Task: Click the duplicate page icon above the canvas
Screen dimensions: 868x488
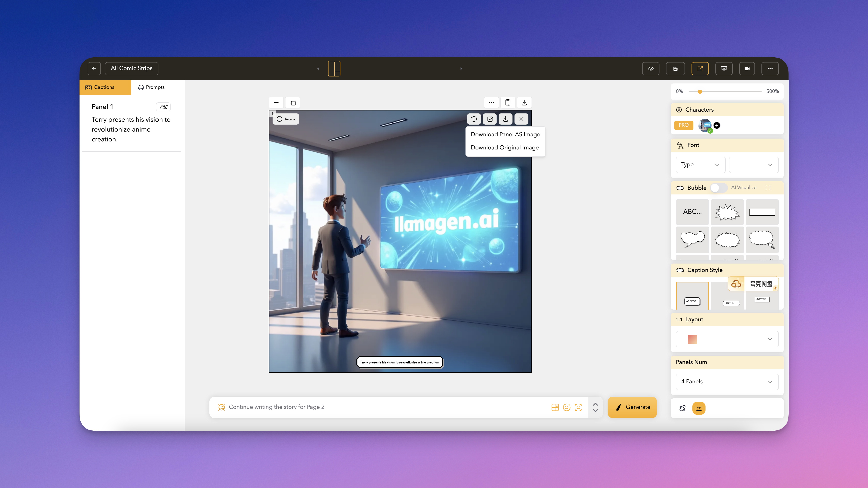Action: (292, 102)
